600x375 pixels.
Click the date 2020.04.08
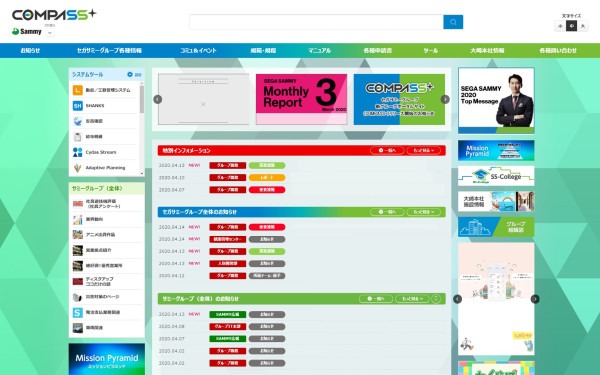coord(172,326)
